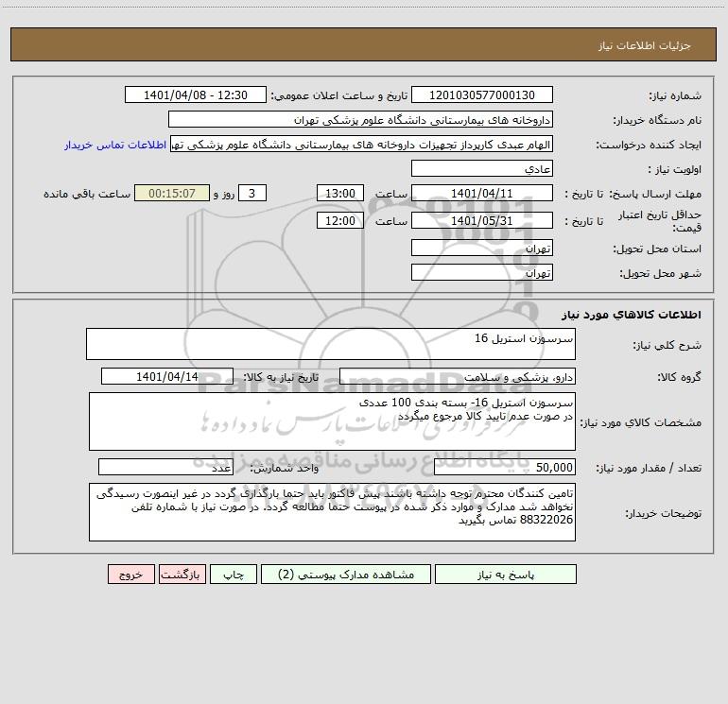The image size is (728, 704).
Task: Click the goods specifications text area
Action: coord(332,421)
